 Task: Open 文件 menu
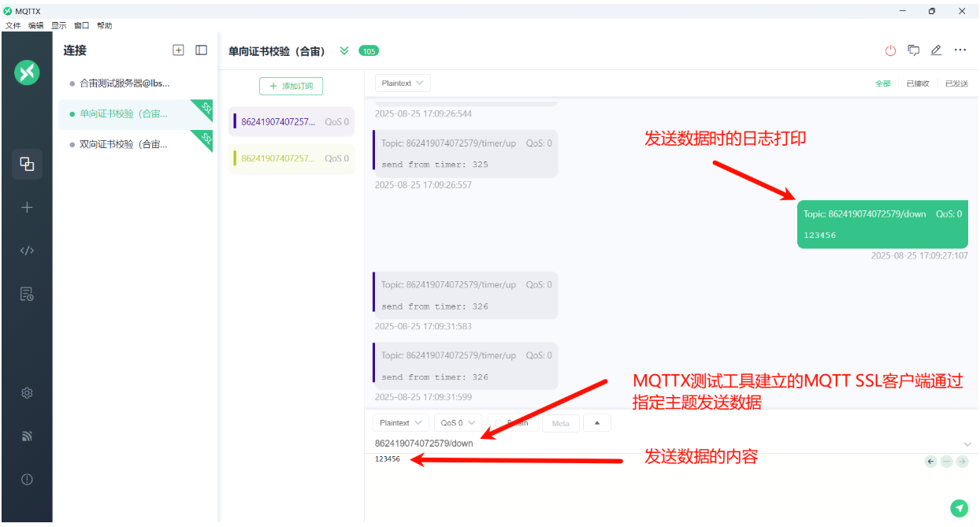[13, 25]
